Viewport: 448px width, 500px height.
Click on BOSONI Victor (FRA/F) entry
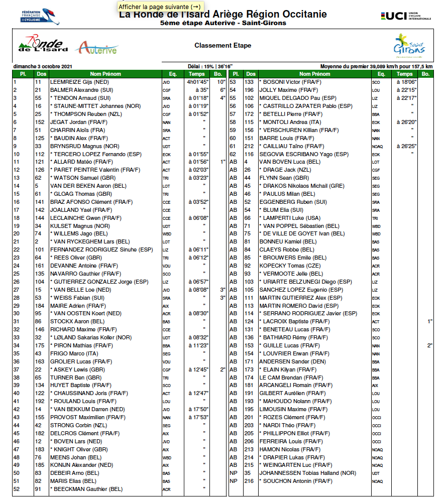tap(286, 82)
